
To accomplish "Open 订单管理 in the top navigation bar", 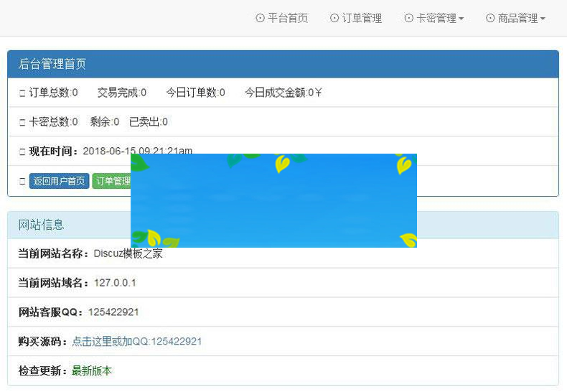I will click(x=362, y=19).
